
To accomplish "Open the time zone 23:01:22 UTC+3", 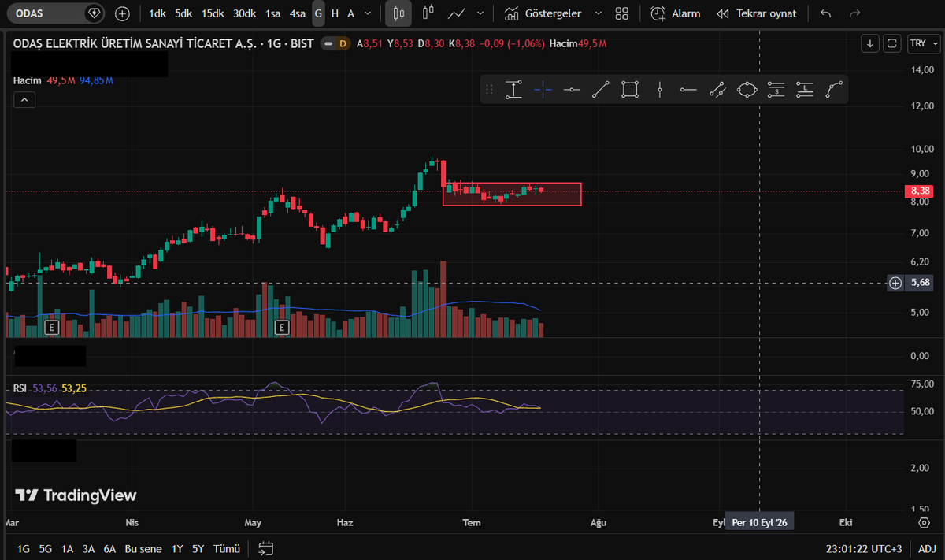I will pyautogui.click(x=865, y=548).
